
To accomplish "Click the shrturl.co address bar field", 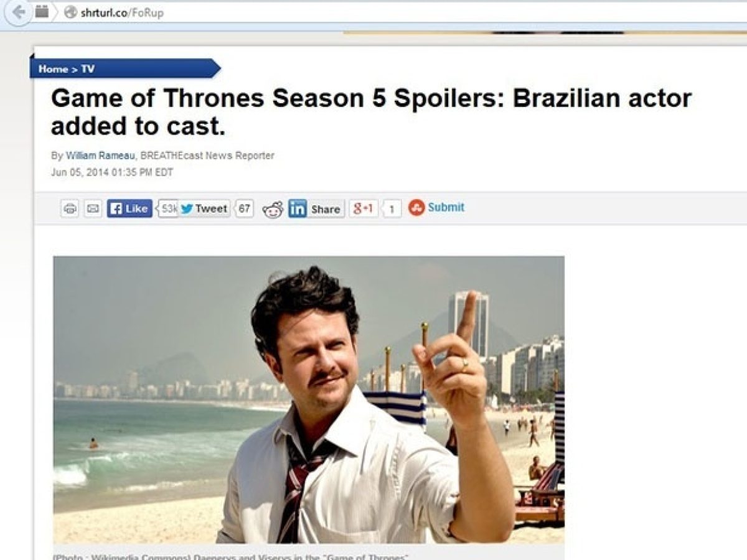I will pyautogui.click(x=398, y=12).
